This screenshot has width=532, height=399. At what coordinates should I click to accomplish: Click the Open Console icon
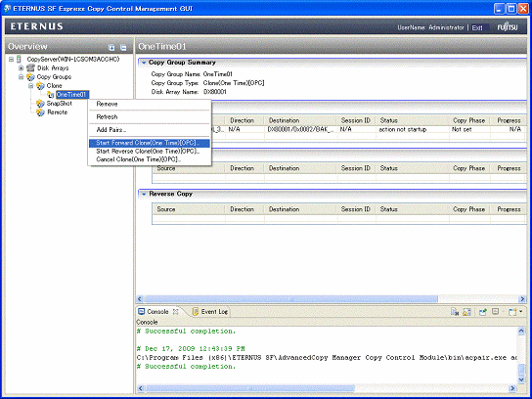pyautogui.click(x=512, y=311)
